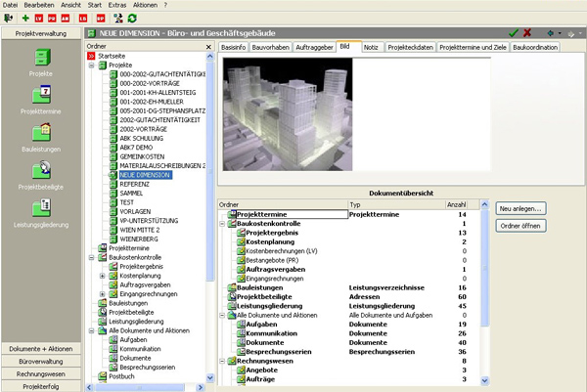Click the green plus add icon
This screenshot has height=392, width=587.
(25, 18)
